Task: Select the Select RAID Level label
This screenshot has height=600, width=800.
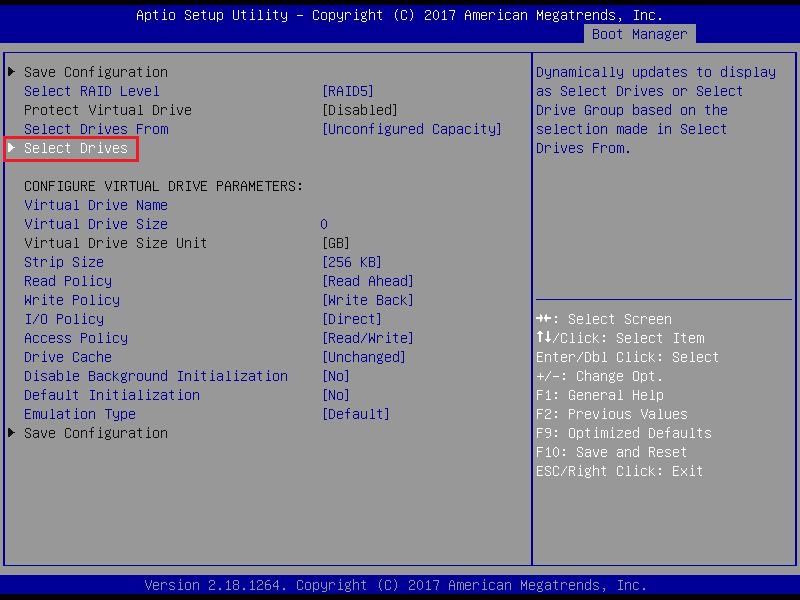Action: tap(92, 91)
